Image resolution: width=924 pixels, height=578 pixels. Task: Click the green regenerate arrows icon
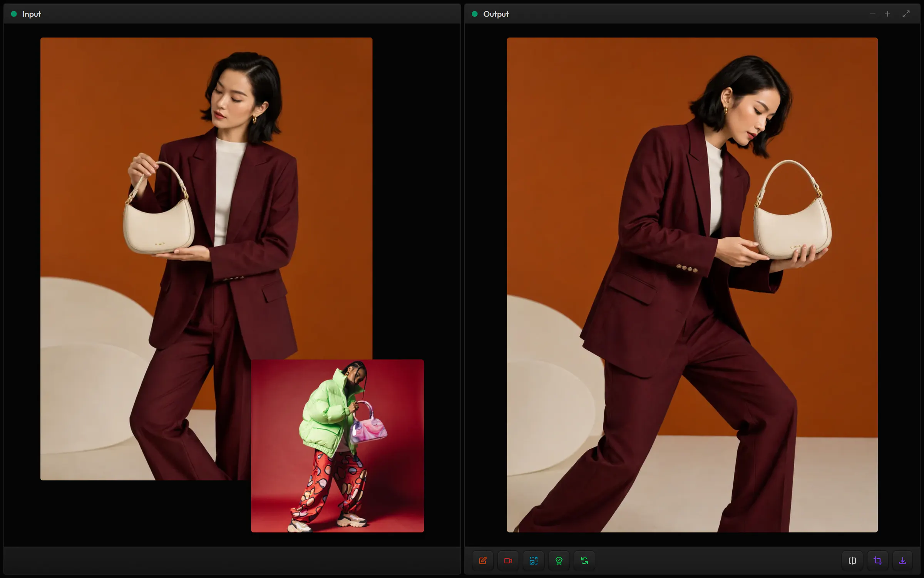(584, 561)
